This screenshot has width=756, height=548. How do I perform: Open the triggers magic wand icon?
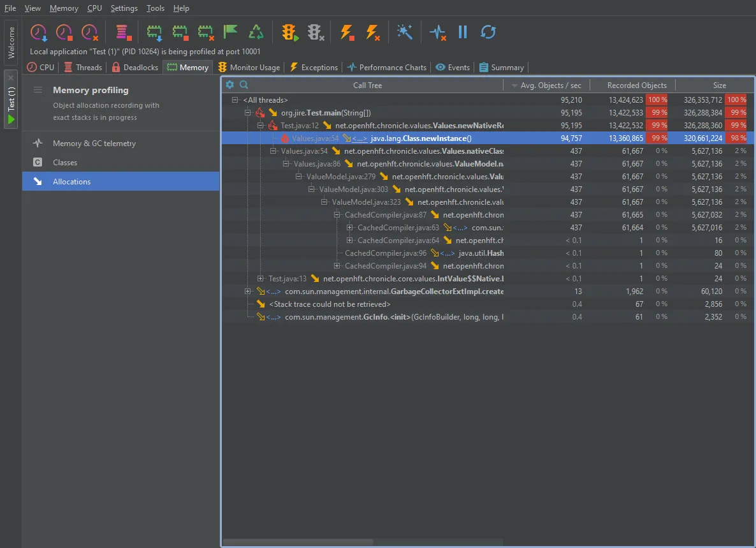tap(405, 33)
